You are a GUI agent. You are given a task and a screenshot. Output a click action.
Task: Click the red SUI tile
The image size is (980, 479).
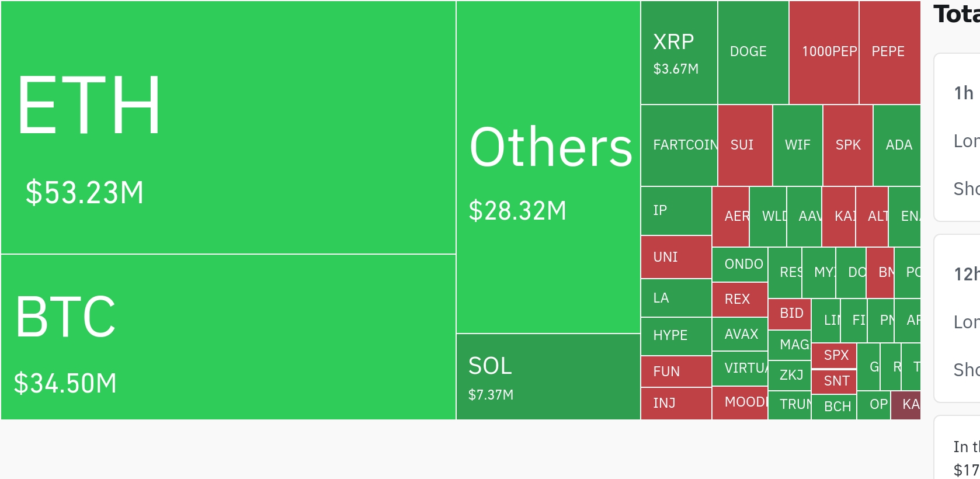point(745,145)
